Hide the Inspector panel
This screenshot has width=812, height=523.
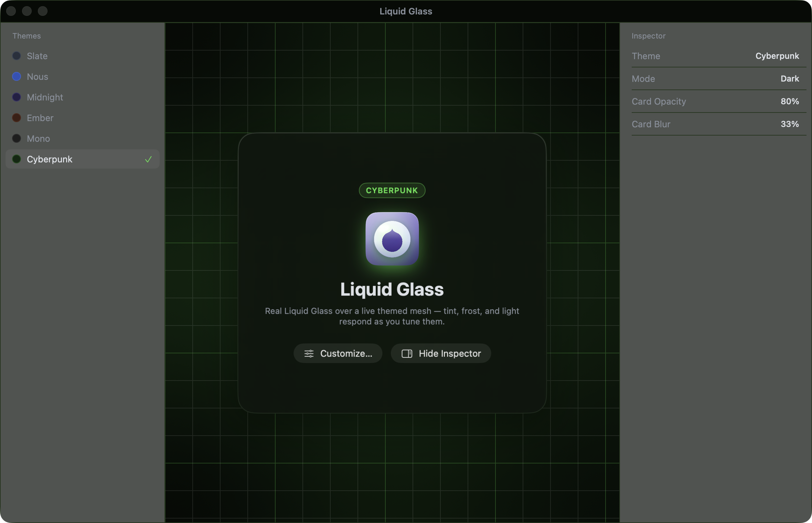pyautogui.click(x=441, y=353)
